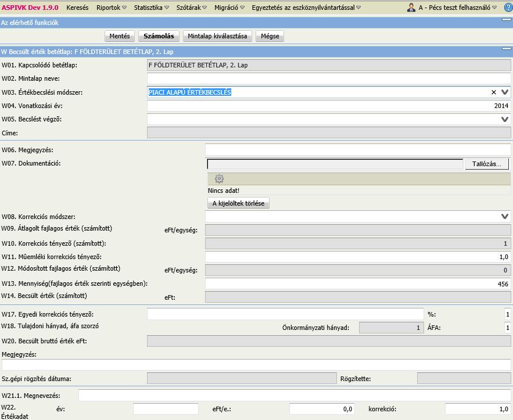Viewport: 513px width, 420px height.
Task: Click the ASPIVK Dev 1.9.0 logo
Action: [30, 8]
